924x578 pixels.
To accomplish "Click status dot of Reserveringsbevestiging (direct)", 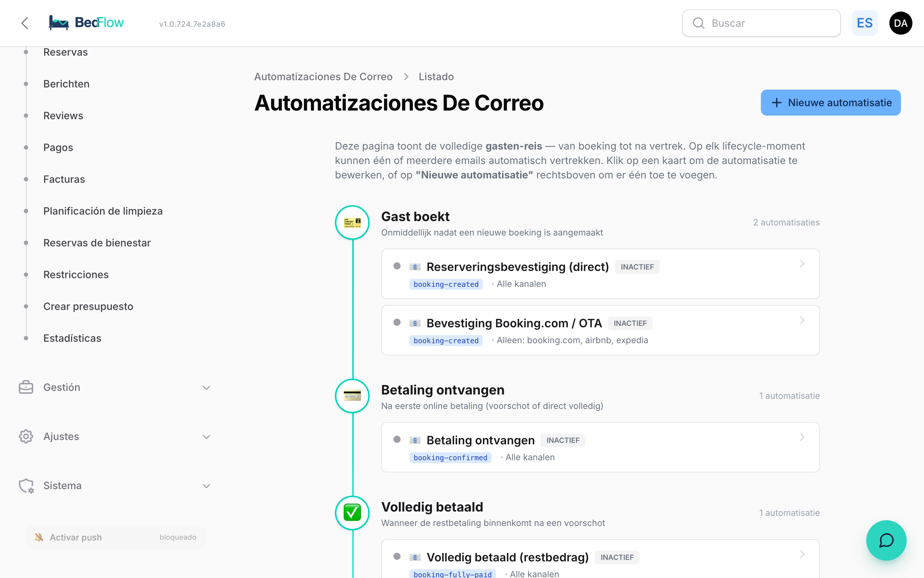I will [x=397, y=266].
